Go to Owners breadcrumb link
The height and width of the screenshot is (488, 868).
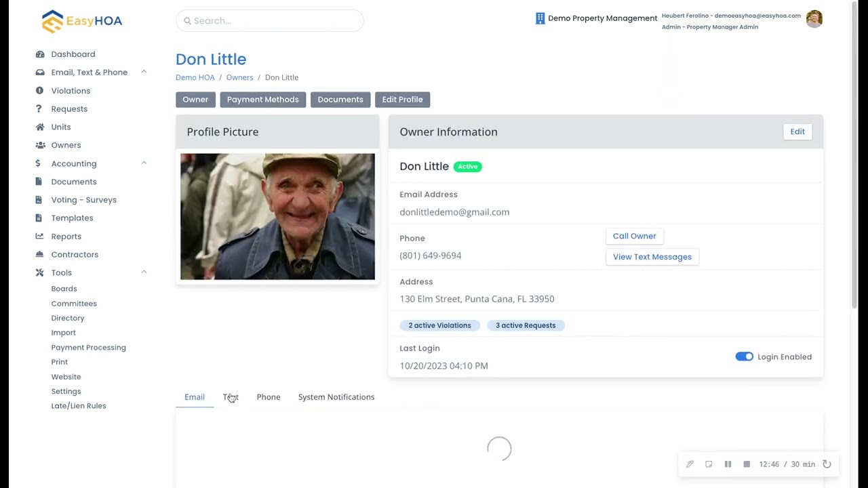pos(239,77)
